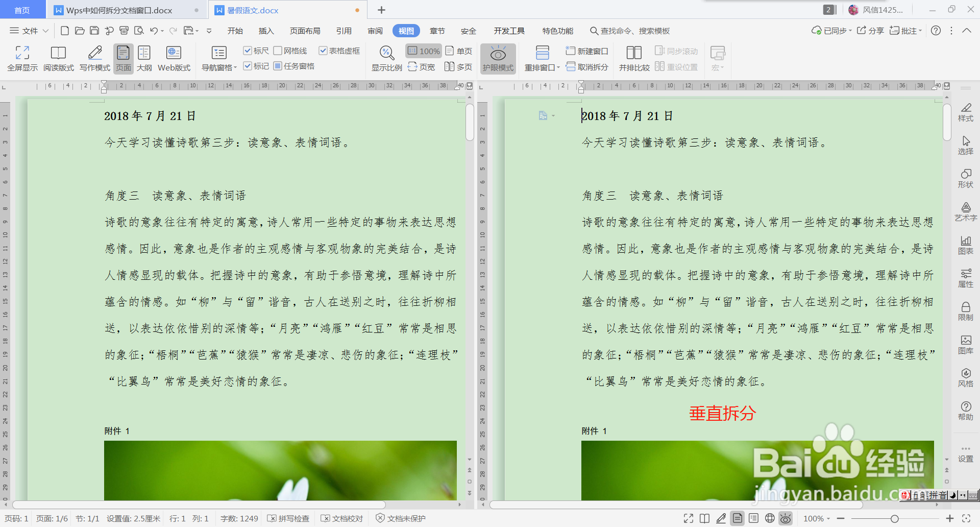
Task: Open 艺术字 word art sidebar panel
Action: tap(966, 212)
